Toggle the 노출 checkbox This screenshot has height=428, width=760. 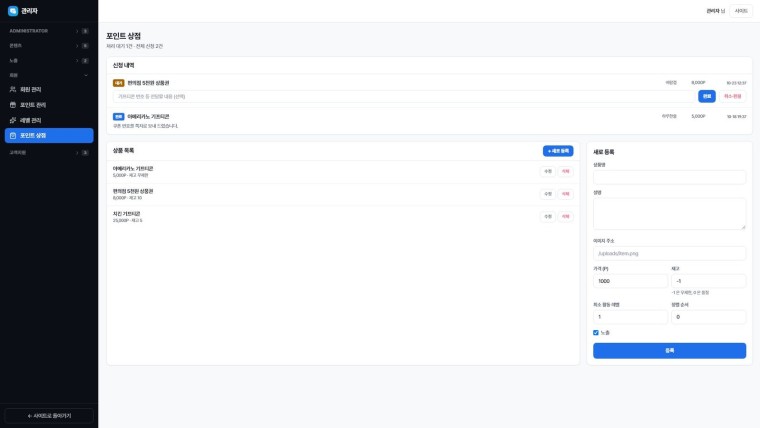click(x=596, y=333)
